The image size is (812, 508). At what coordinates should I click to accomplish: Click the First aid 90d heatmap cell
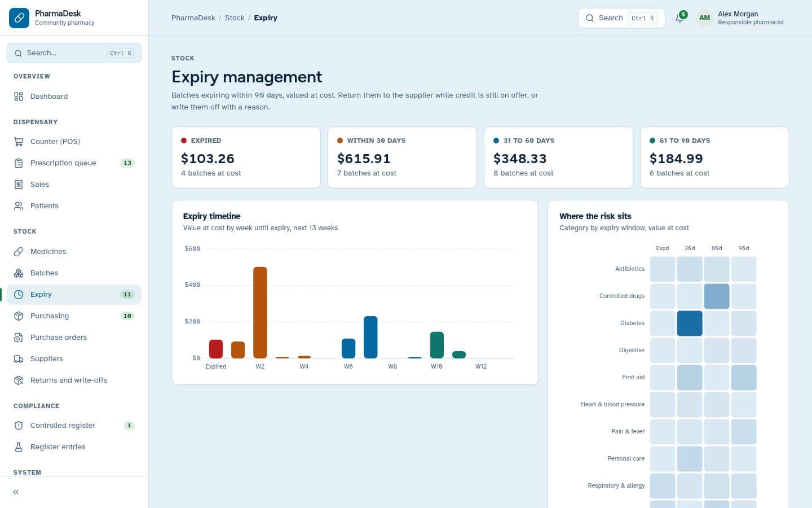pyautogui.click(x=744, y=378)
